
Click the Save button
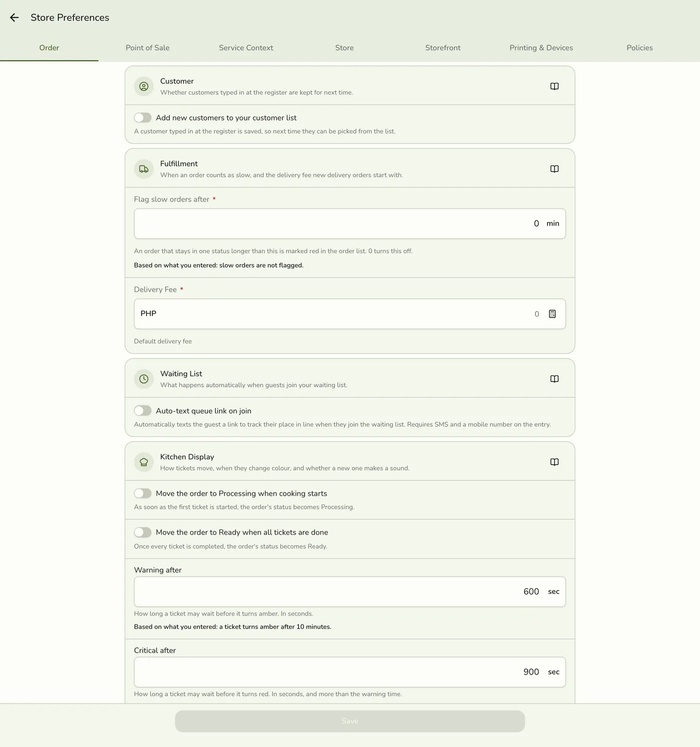[350, 721]
